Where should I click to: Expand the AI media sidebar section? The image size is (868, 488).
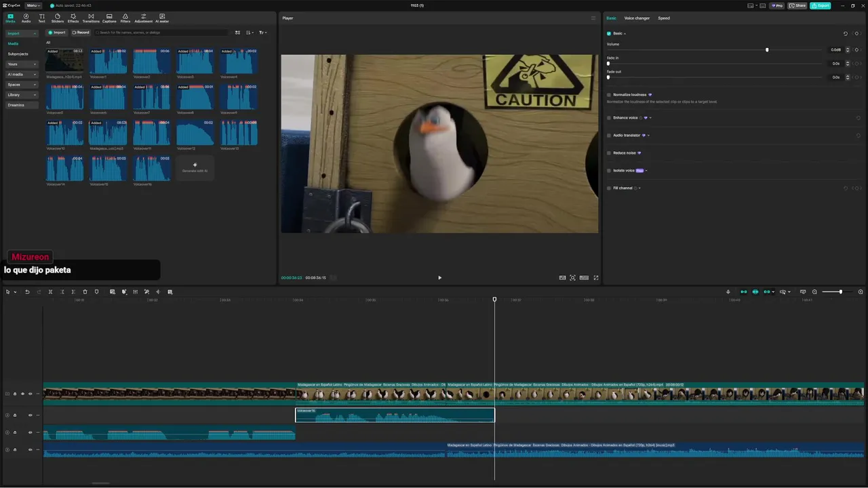pos(22,75)
